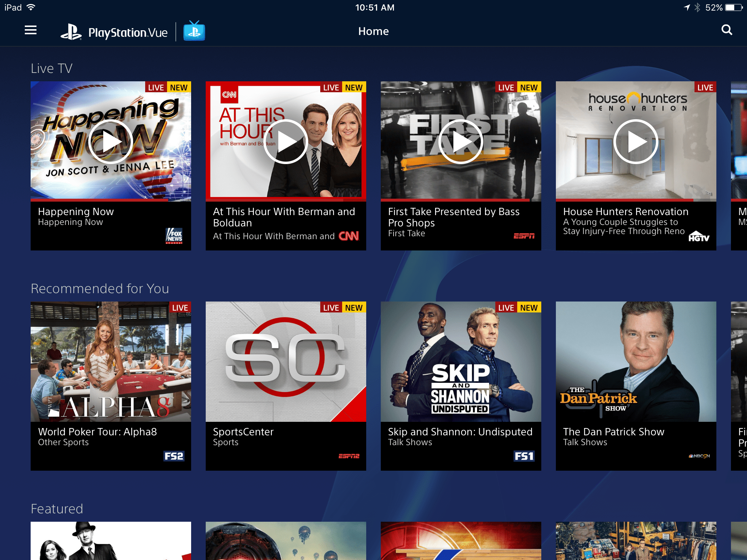
Task: Tap the search magnifier icon
Action: click(727, 30)
